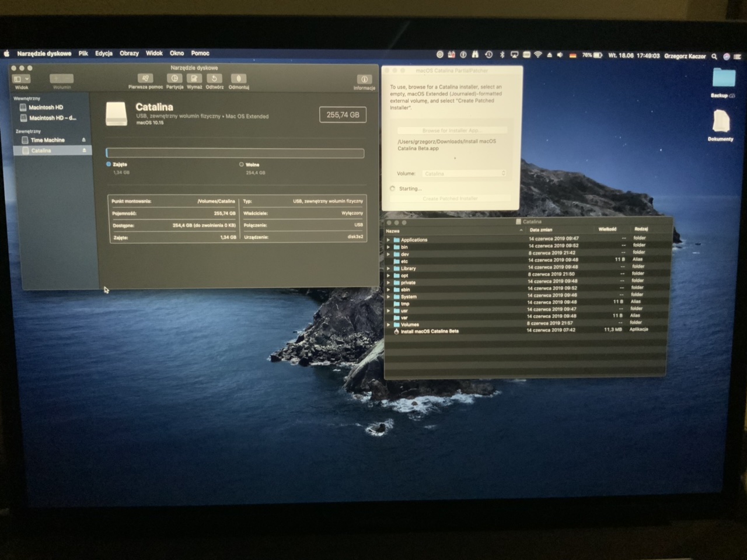Click the /Volumes/Catalina mount point value
This screenshot has width=747, height=560.
[217, 201]
